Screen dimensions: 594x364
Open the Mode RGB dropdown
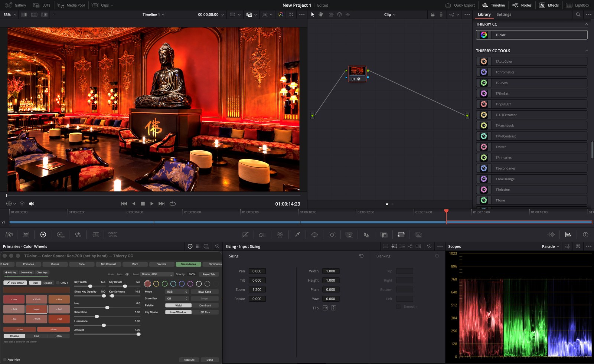coord(177,292)
